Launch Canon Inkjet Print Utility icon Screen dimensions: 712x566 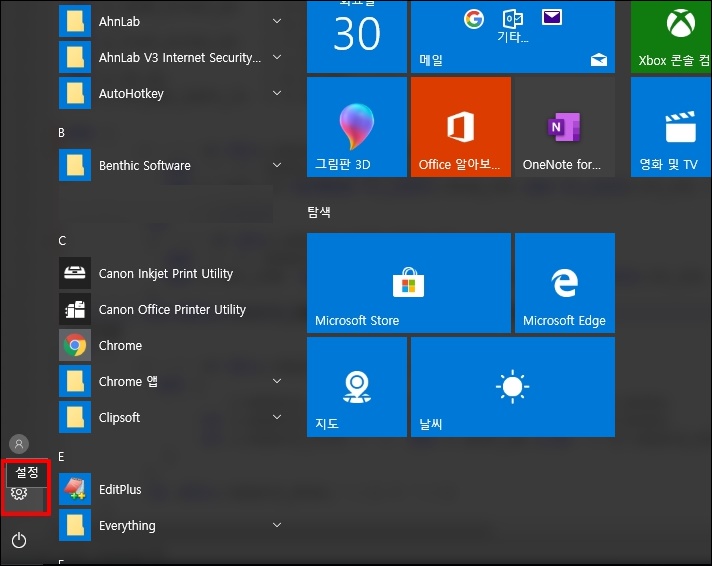[x=75, y=273]
